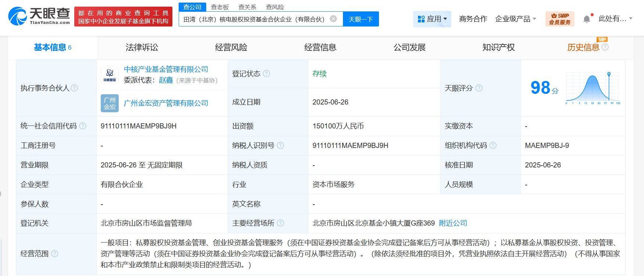Image resolution: width=644 pixels, height=276 pixels.
Task: Click the 中核基金 company logo
Action: coord(110,75)
